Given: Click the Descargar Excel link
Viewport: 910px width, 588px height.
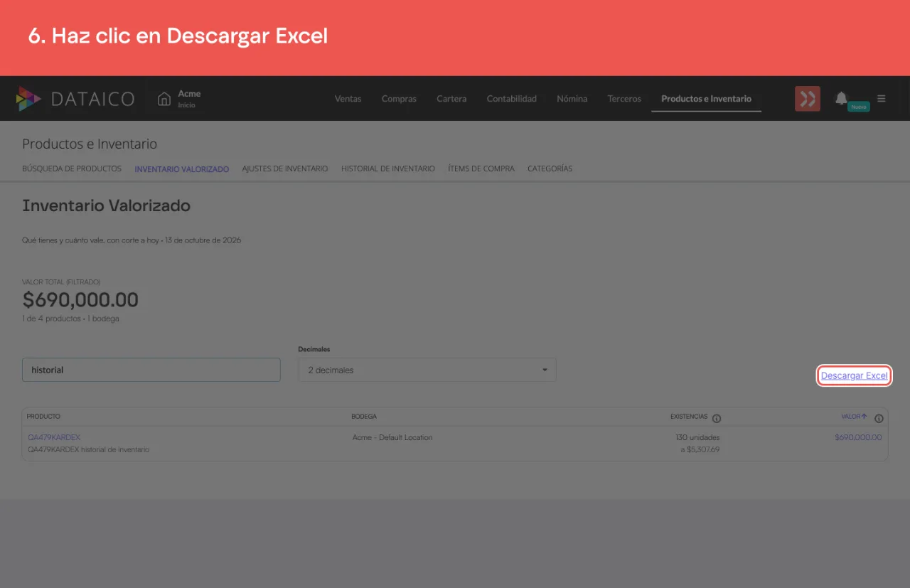Looking at the screenshot, I should (x=855, y=375).
